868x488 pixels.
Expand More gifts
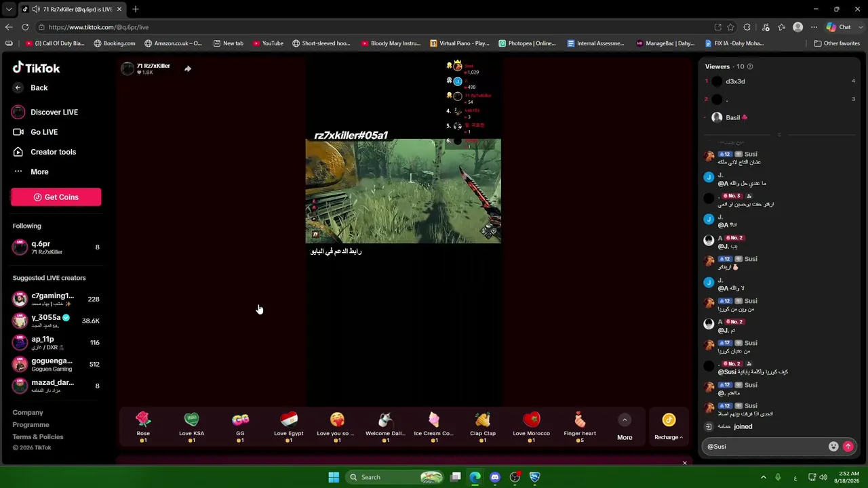click(x=625, y=427)
